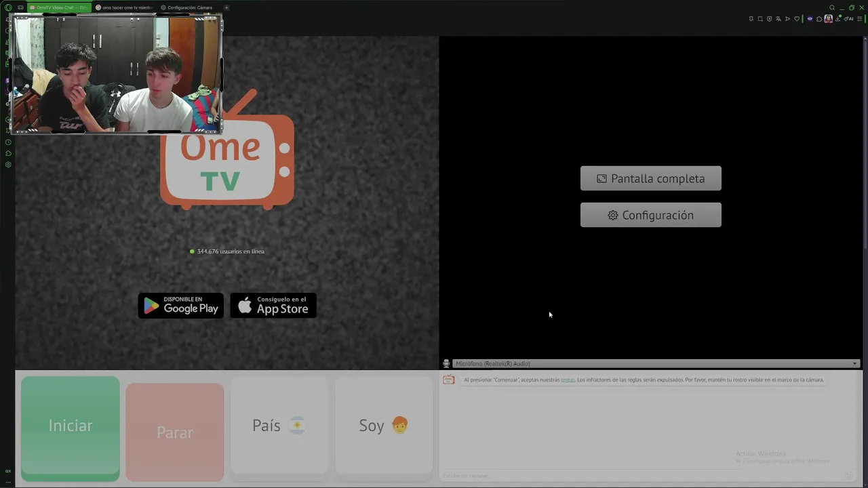Click the '344.676 usuarios en línea' text

point(231,251)
